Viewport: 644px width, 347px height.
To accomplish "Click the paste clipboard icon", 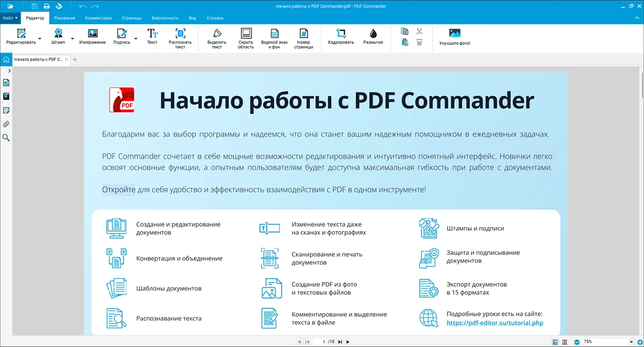I will click(405, 42).
